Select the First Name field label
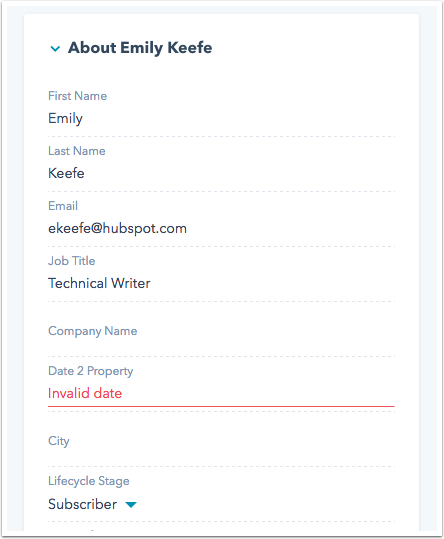Image resolution: width=444 pixels, height=539 pixels. [77, 96]
